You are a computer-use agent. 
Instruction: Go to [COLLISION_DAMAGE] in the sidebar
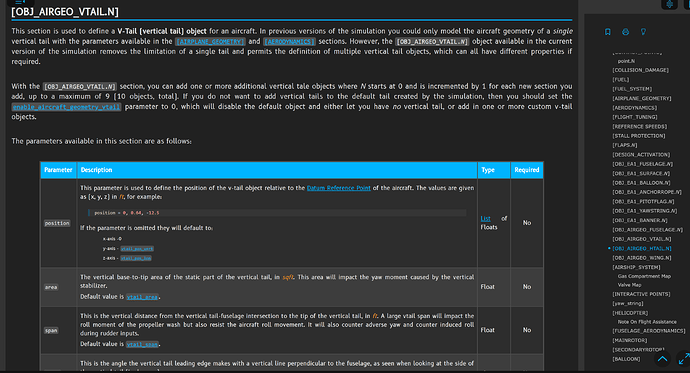pyautogui.click(x=640, y=70)
